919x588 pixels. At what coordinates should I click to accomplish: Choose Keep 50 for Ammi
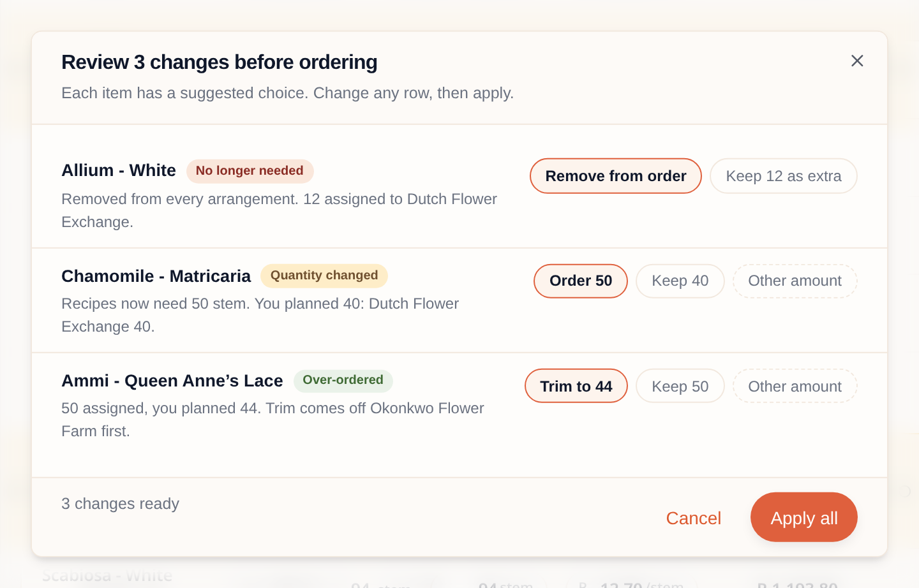tap(680, 386)
